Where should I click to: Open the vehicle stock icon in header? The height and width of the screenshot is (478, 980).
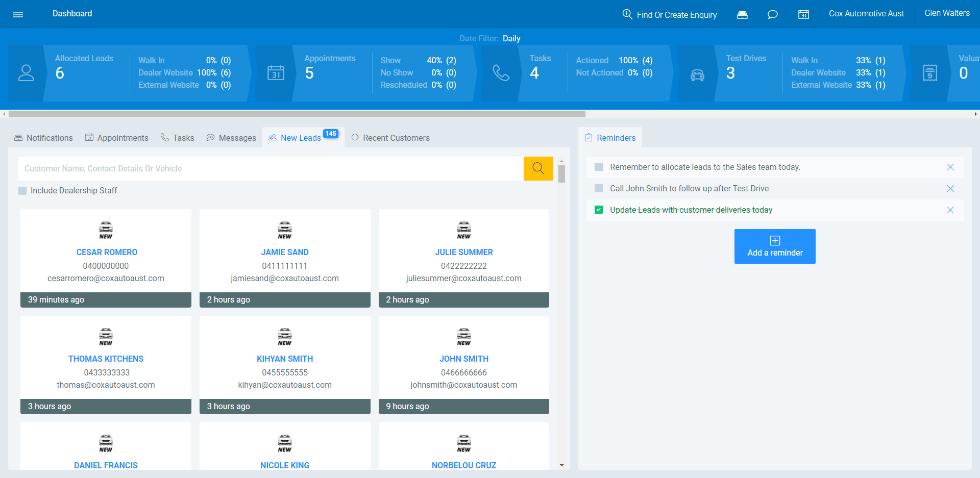[742, 14]
